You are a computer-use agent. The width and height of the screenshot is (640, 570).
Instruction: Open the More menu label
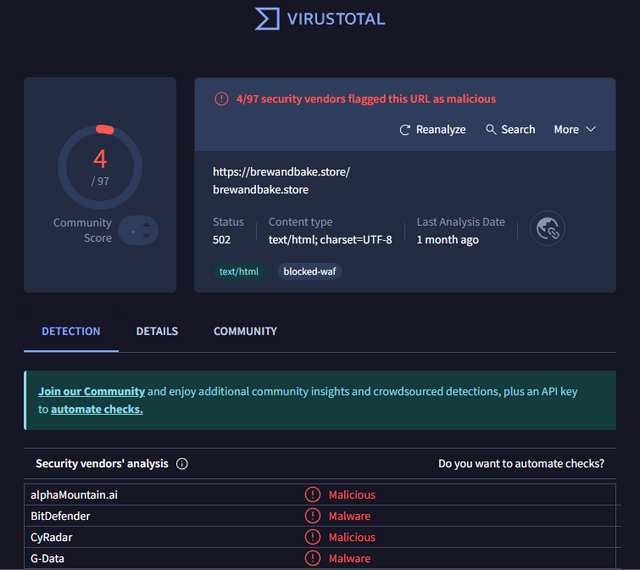(566, 129)
